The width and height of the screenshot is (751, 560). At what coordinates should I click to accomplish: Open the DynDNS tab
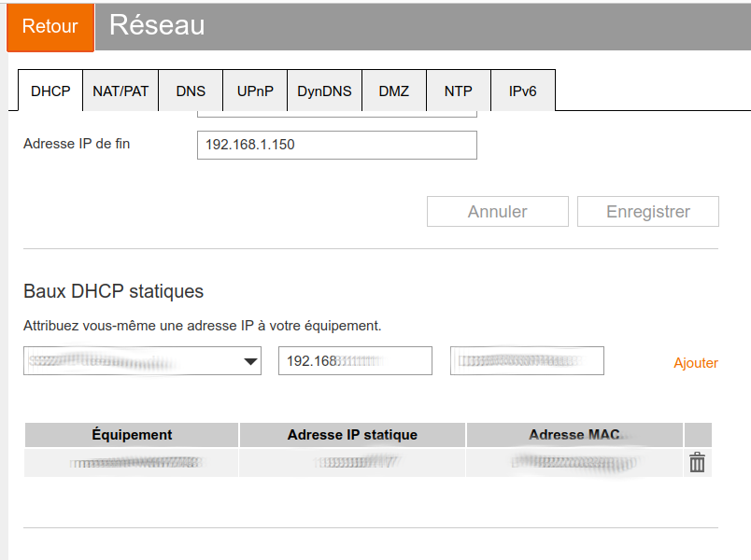324,91
